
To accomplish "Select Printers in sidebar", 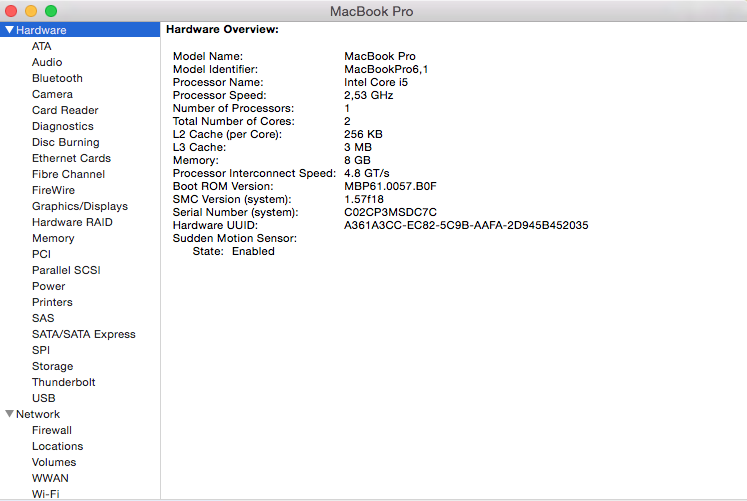I will point(52,302).
